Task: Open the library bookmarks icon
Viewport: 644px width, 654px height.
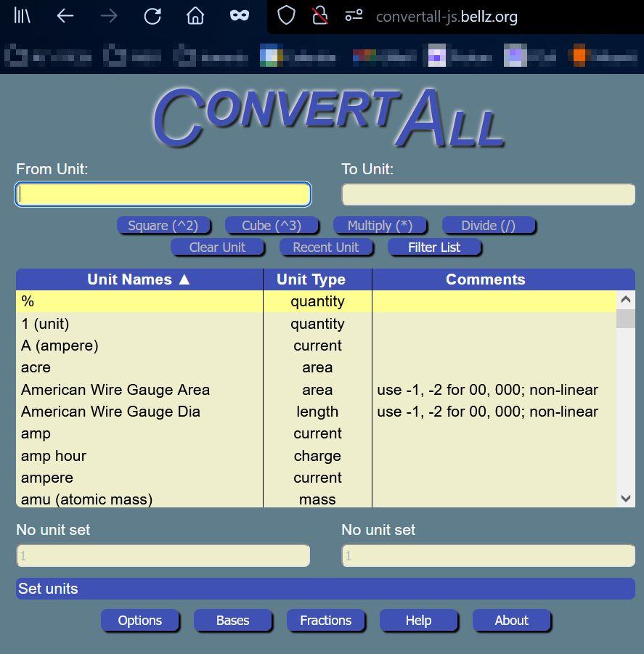Action: [x=23, y=16]
